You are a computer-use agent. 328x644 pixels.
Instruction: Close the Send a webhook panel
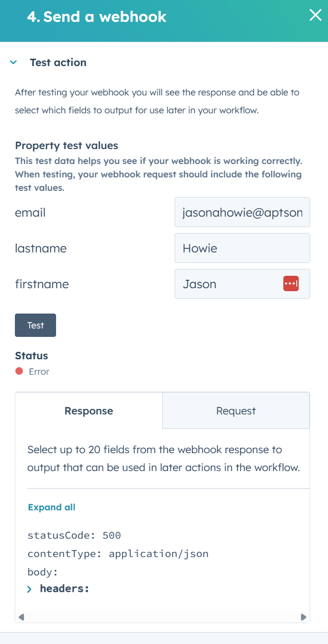click(x=316, y=15)
